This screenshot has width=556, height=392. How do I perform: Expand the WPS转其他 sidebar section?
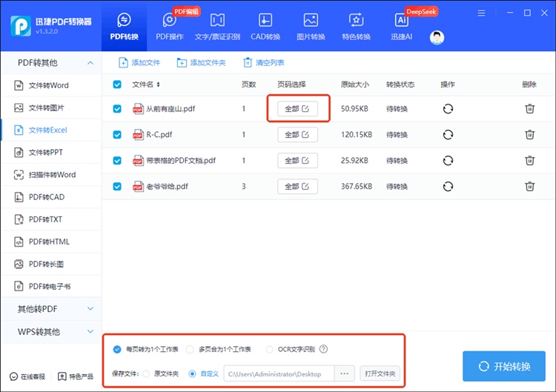pyautogui.click(x=90, y=331)
